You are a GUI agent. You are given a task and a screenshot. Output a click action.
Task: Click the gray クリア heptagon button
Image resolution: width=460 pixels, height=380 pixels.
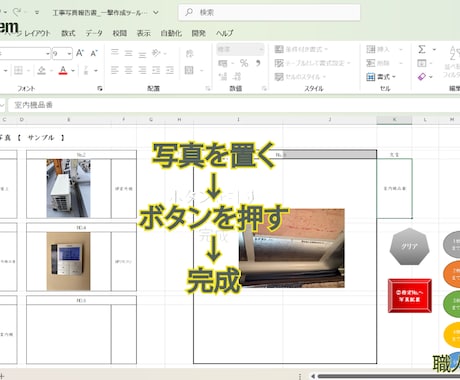click(410, 247)
